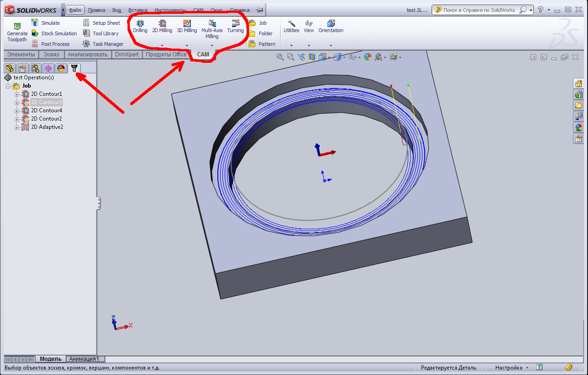588x375 pixels.
Task: Click the 2D Milling icon
Action: pyautogui.click(x=162, y=23)
